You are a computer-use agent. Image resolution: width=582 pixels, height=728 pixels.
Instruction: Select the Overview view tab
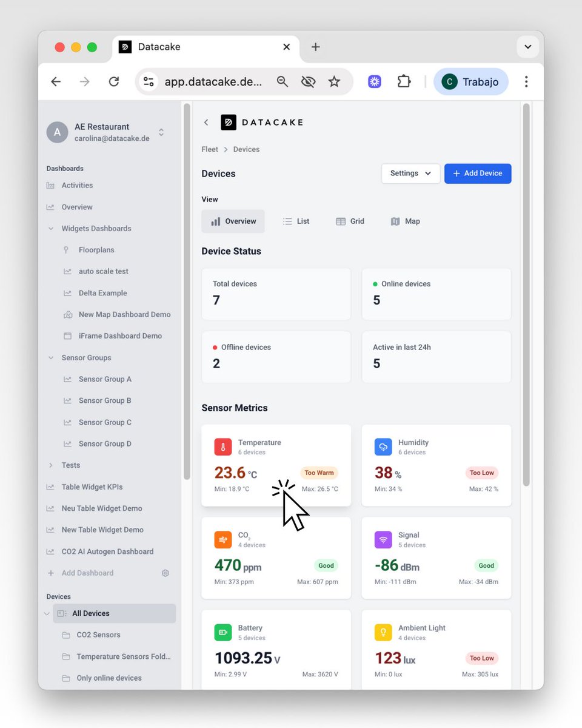tap(233, 221)
